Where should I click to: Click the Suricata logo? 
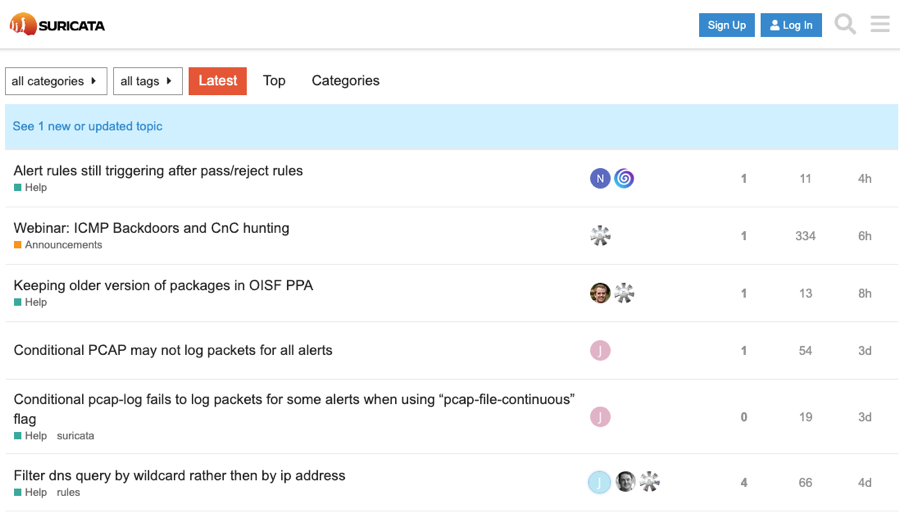point(57,25)
